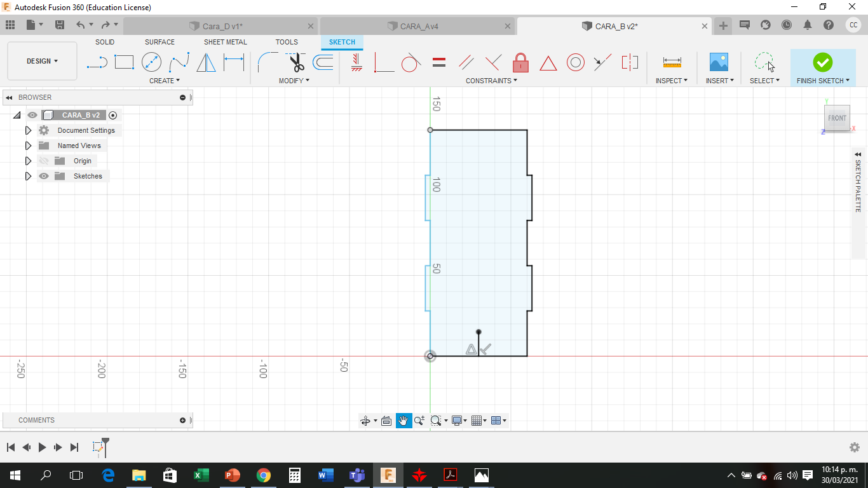This screenshot has height=488, width=868.
Task: Click the Insert image icon
Action: (719, 62)
